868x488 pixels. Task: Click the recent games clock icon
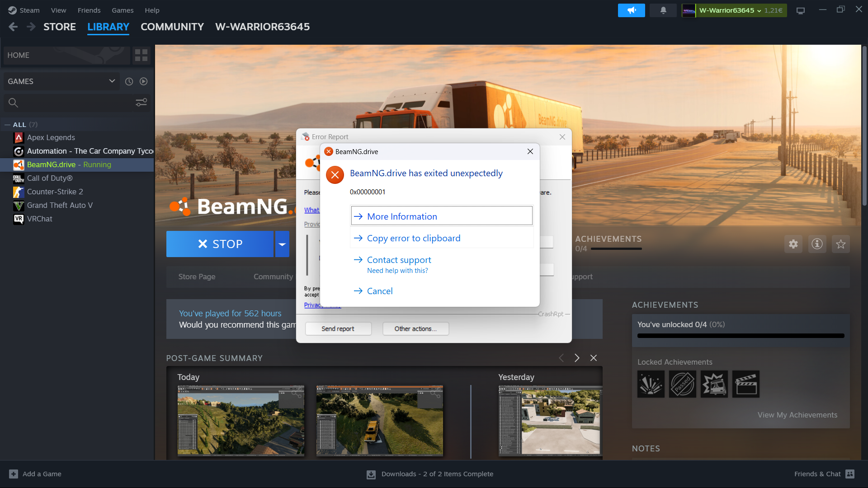[129, 81]
